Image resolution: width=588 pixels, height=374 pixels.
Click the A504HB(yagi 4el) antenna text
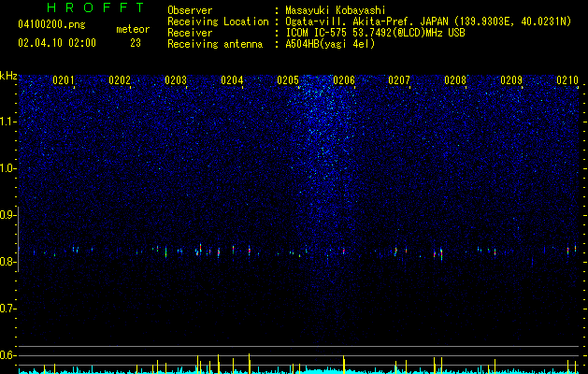click(330, 44)
